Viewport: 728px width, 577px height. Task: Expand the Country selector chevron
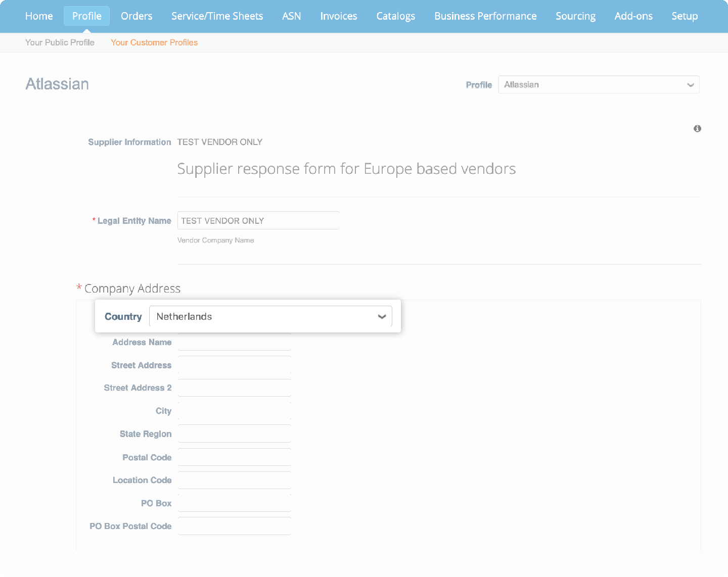point(382,316)
